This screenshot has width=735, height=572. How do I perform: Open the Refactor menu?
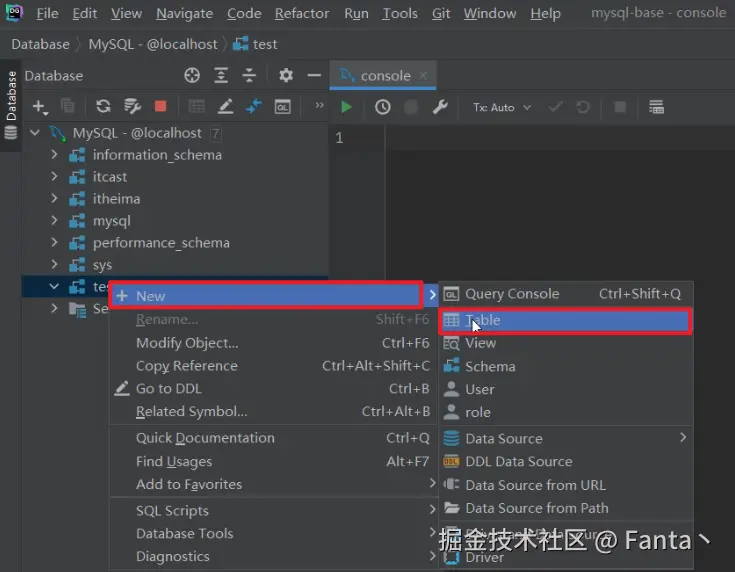[x=302, y=13]
